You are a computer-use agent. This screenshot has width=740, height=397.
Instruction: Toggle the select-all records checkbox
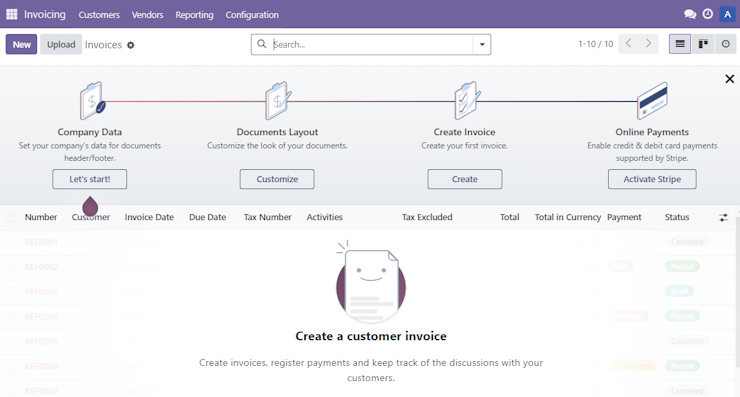[x=10, y=217]
